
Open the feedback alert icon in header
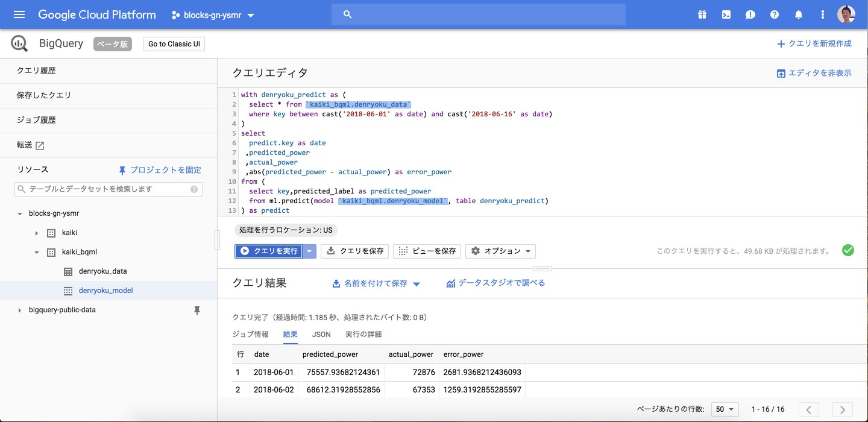750,14
